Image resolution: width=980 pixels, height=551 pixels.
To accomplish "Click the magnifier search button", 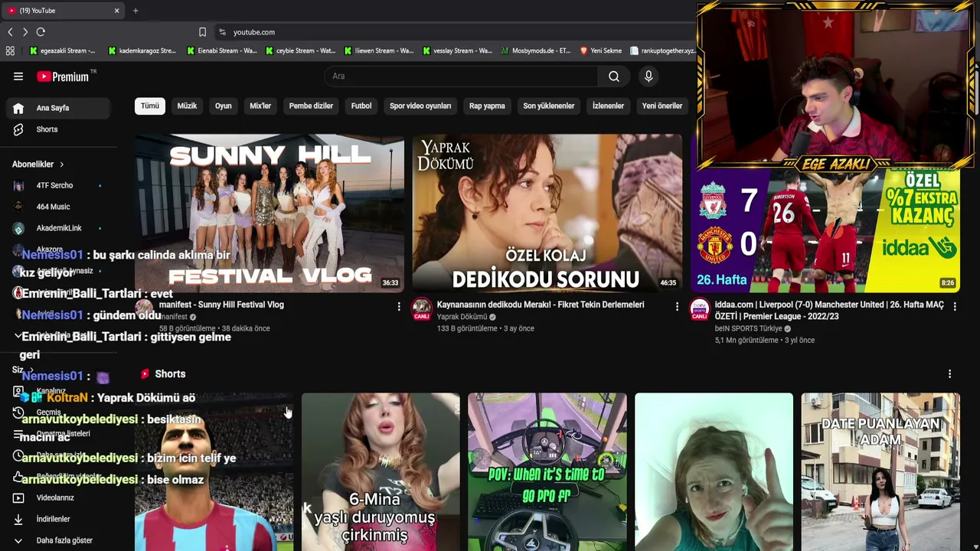I will pyautogui.click(x=613, y=77).
